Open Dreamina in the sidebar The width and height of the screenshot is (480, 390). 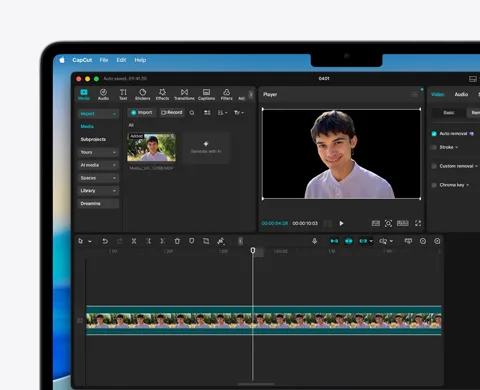point(98,203)
